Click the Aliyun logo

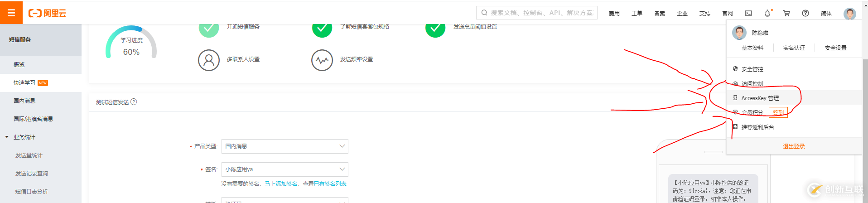47,13
